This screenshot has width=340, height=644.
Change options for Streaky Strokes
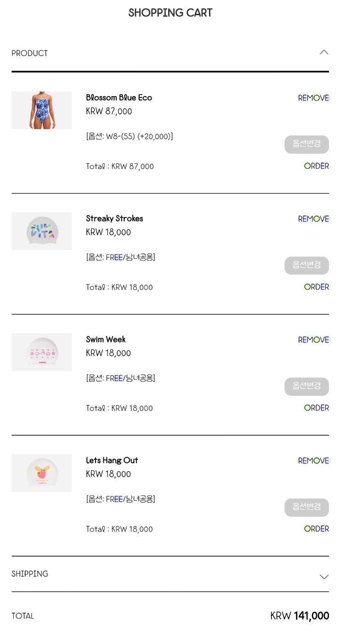click(x=306, y=265)
